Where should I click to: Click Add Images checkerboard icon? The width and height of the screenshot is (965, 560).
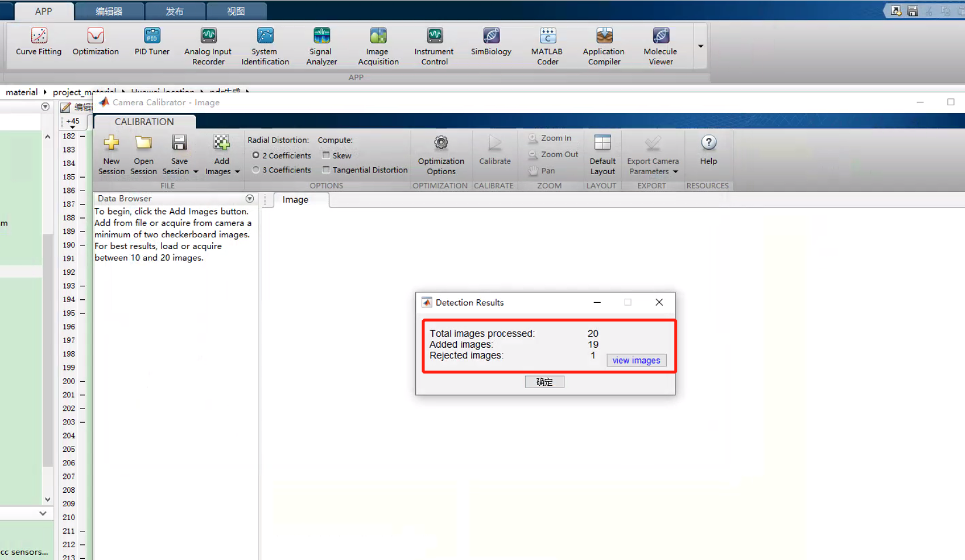click(222, 143)
